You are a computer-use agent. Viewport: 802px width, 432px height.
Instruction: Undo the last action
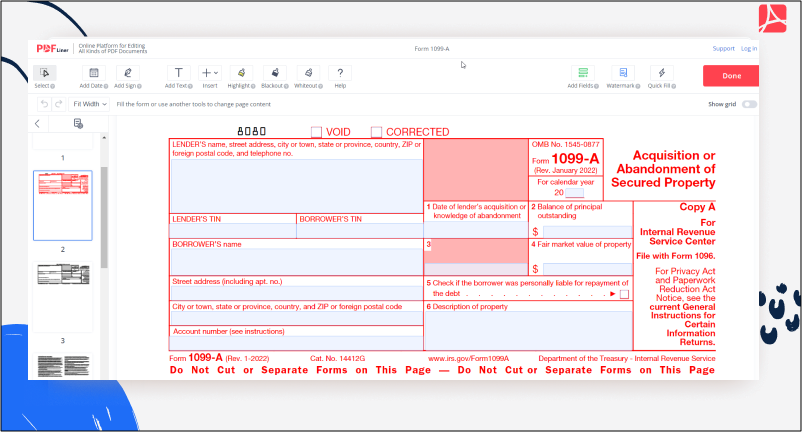point(44,104)
